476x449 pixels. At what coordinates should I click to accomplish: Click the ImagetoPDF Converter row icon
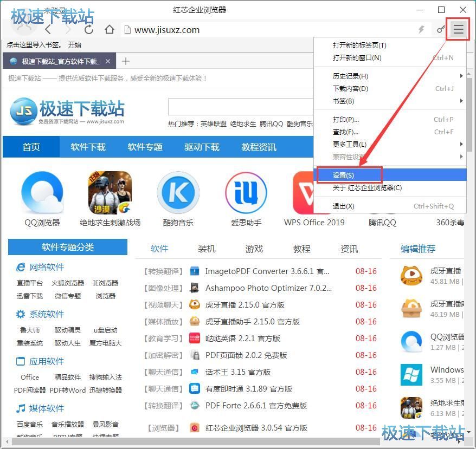click(194, 271)
